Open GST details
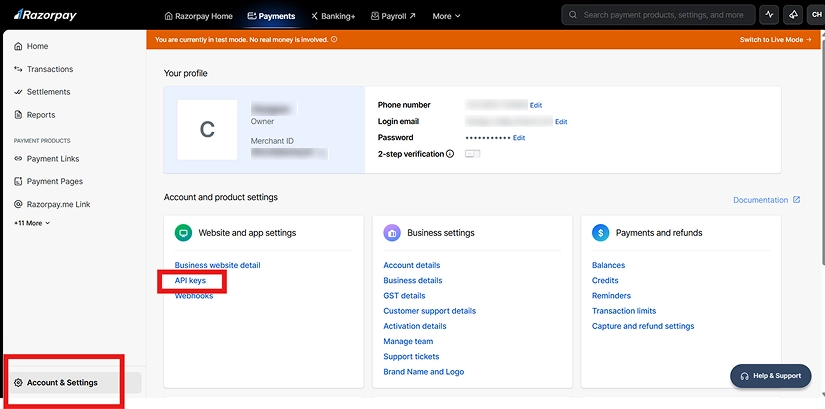This screenshot has height=409, width=825. click(x=404, y=296)
